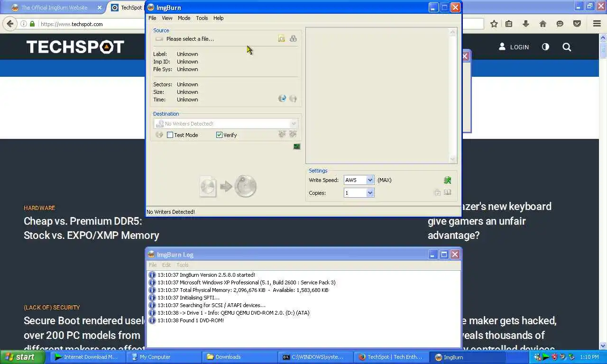607x364 pixels.
Task: Open ImgBurn Tools menu
Action: (202, 18)
